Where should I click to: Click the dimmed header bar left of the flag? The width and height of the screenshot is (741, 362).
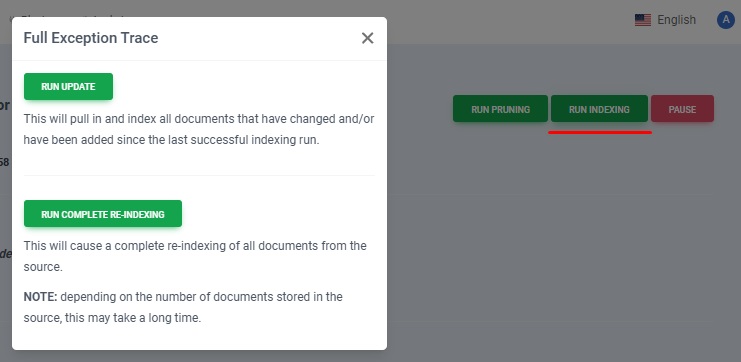point(510,22)
